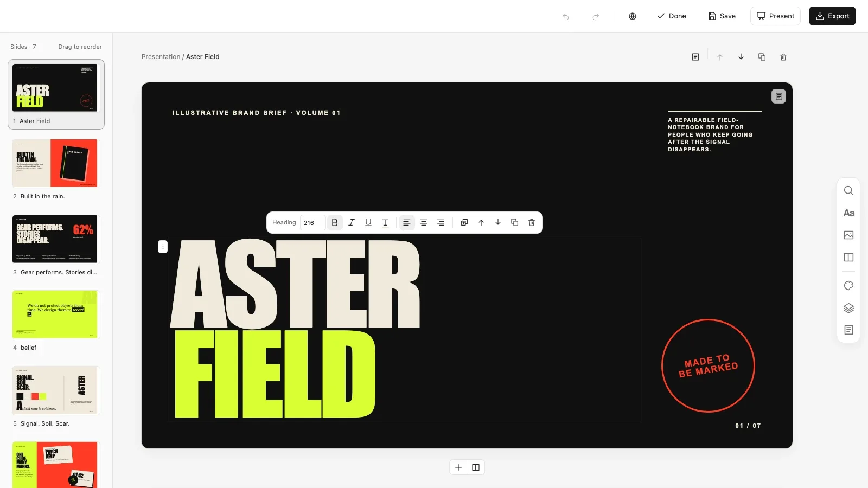Toggle bold formatting in text toolbar
The width and height of the screenshot is (868, 488).
335,223
